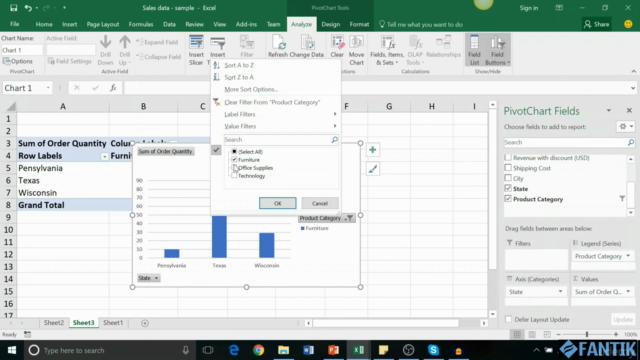Click the Undo arrow icon
640x360 pixels.
(x=27, y=8)
